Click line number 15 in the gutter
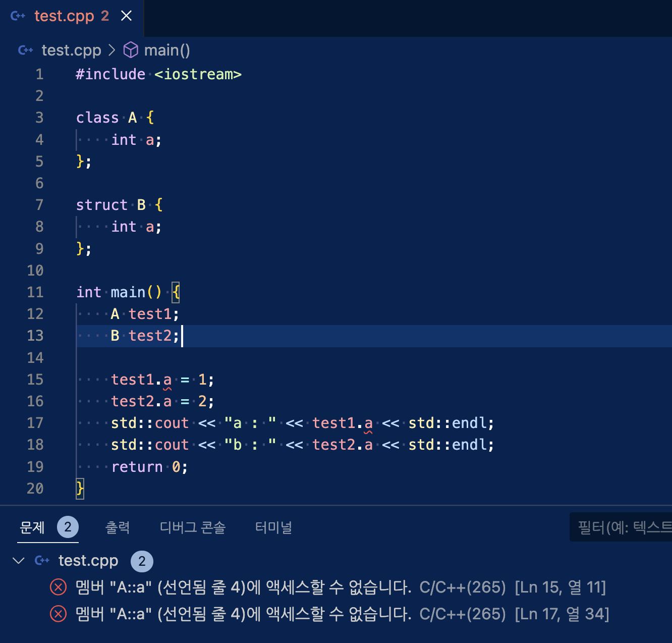This screenshot has height=643, width=672. pyautogui.click(x=35, y=380)
